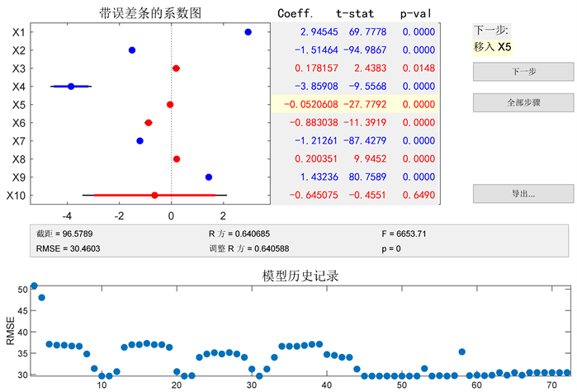The width and height of the screenshot is (577, 392).
Task: Toggle the X1 blue coefficient dot
Action: point(248,32)
